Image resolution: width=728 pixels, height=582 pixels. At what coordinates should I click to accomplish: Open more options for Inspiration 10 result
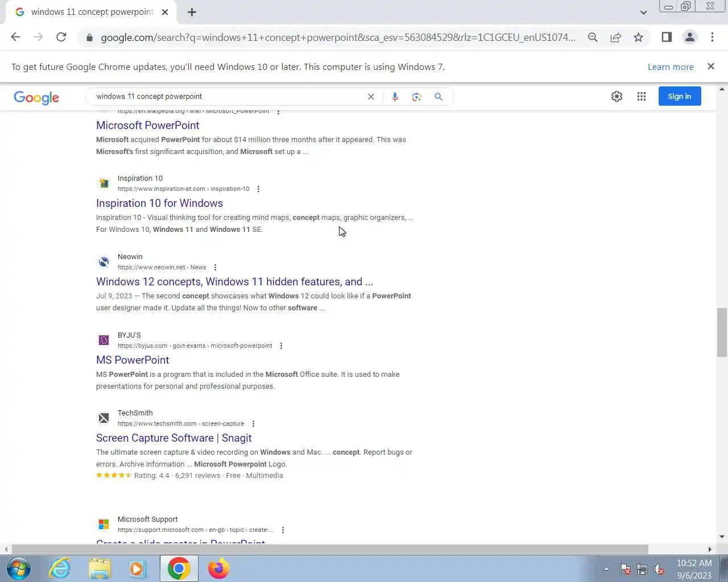coord(258,189)
